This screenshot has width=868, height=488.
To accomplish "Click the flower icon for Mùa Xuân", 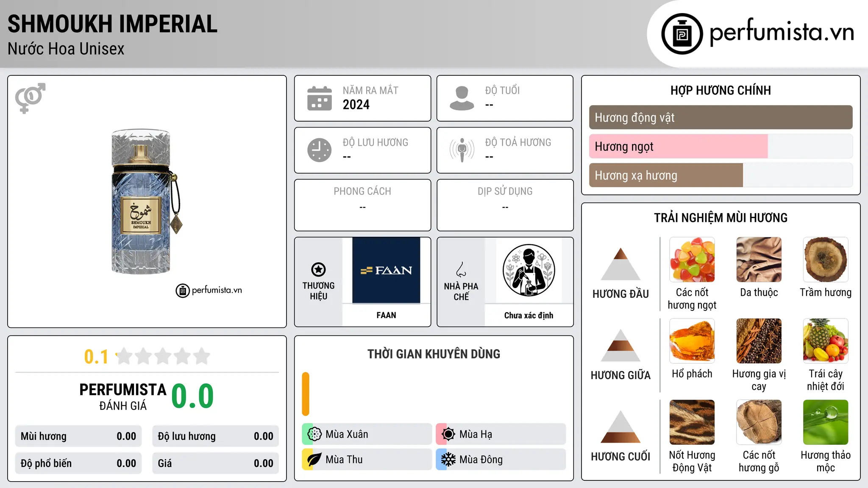I will [x=314, y=434].
